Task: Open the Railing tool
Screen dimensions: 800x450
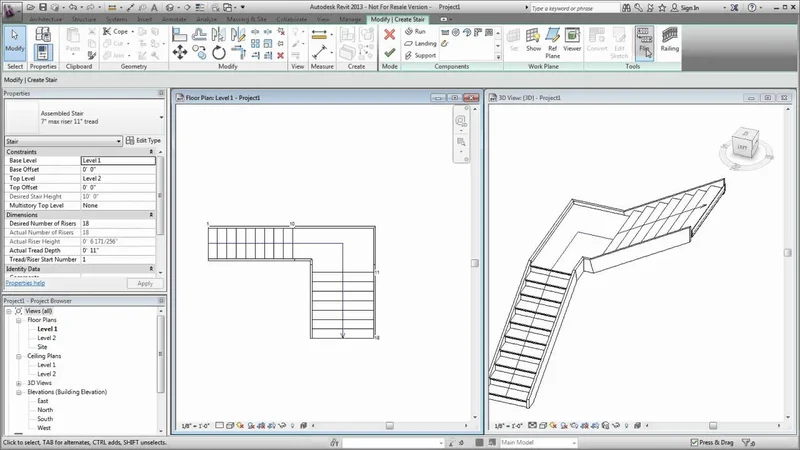Action: [x=669, y=40]
